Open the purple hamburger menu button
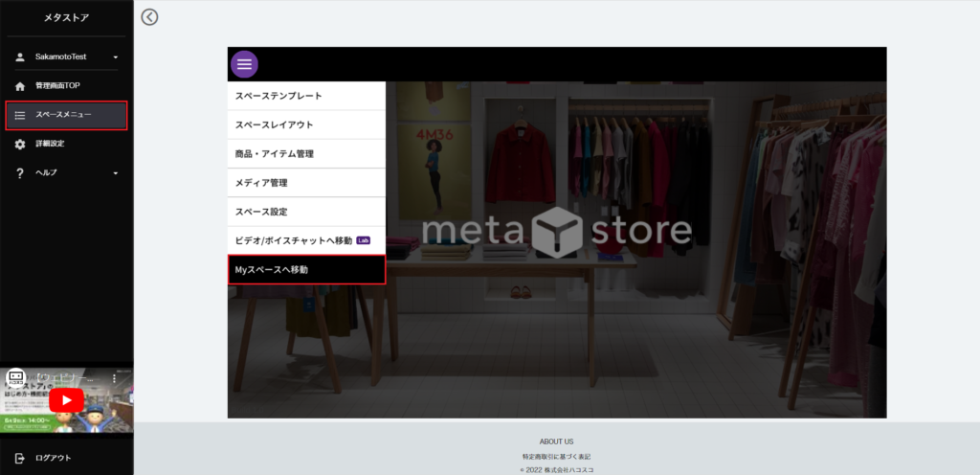The width and height of the screenshot is (980, 475). 244,64
